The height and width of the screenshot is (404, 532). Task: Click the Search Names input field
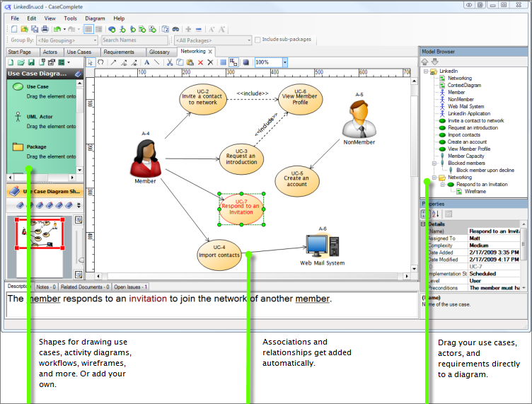(x=134, y=40)
